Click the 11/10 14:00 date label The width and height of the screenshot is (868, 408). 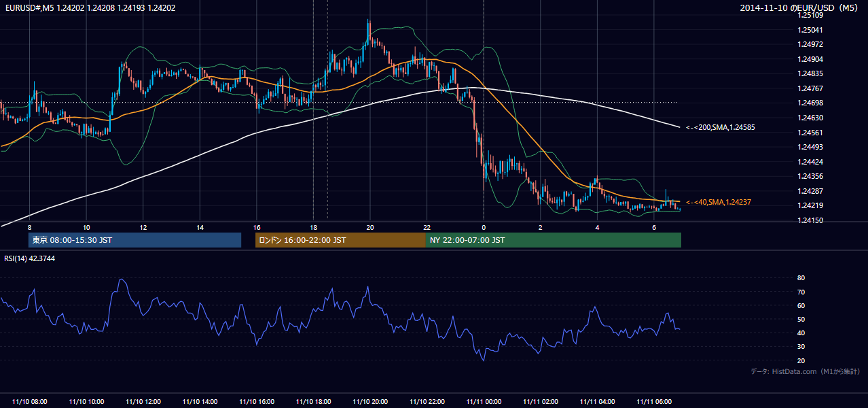tap(200, 402)
